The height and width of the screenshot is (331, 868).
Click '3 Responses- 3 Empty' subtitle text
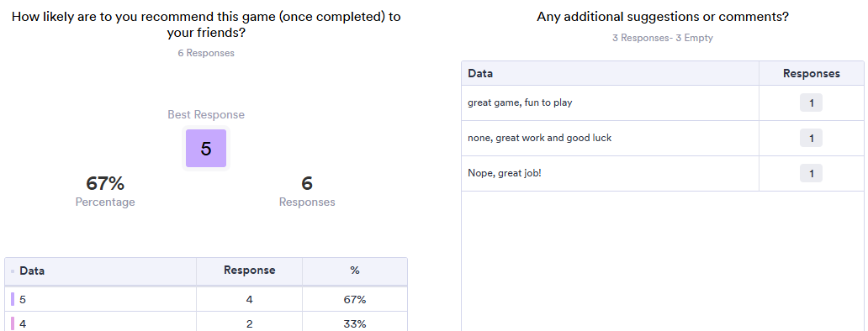[663, 38]
